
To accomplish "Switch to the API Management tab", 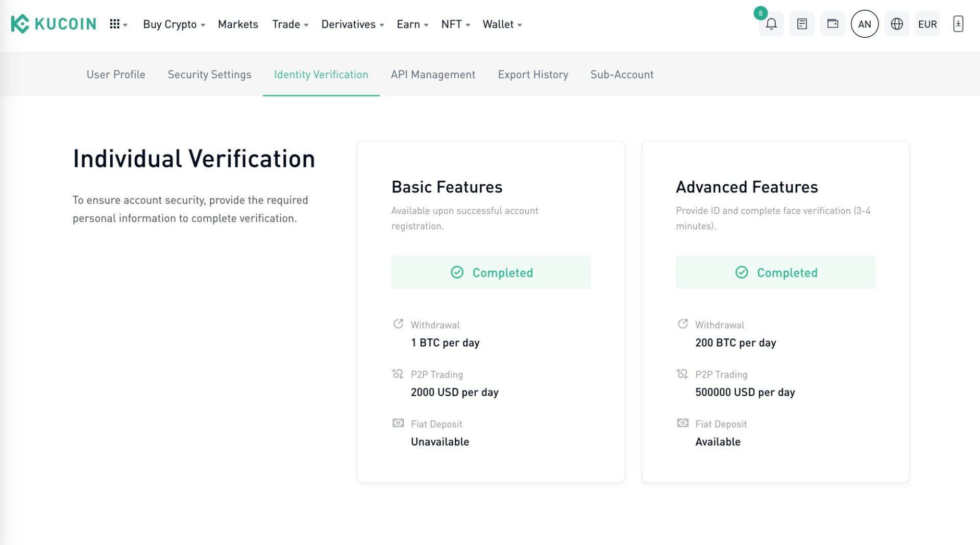I will (433, 75).
